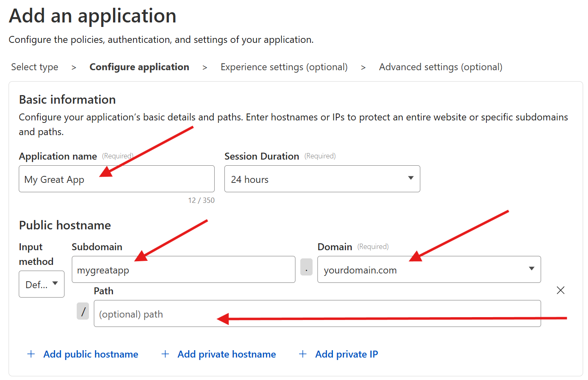The height and width of the screenshot is (380, 588).
Task: Click the Subdomain field containing mygreatapp
Action: (184, 269)
